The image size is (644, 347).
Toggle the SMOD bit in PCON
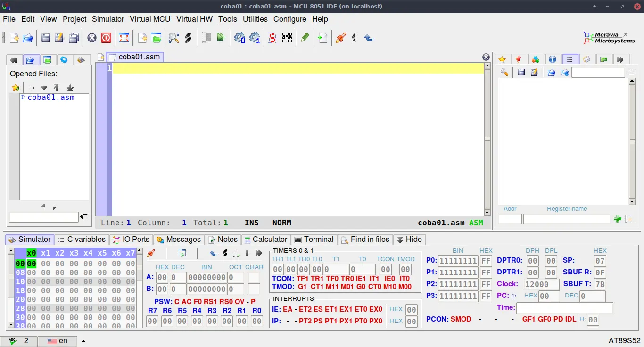coord(461,319)
